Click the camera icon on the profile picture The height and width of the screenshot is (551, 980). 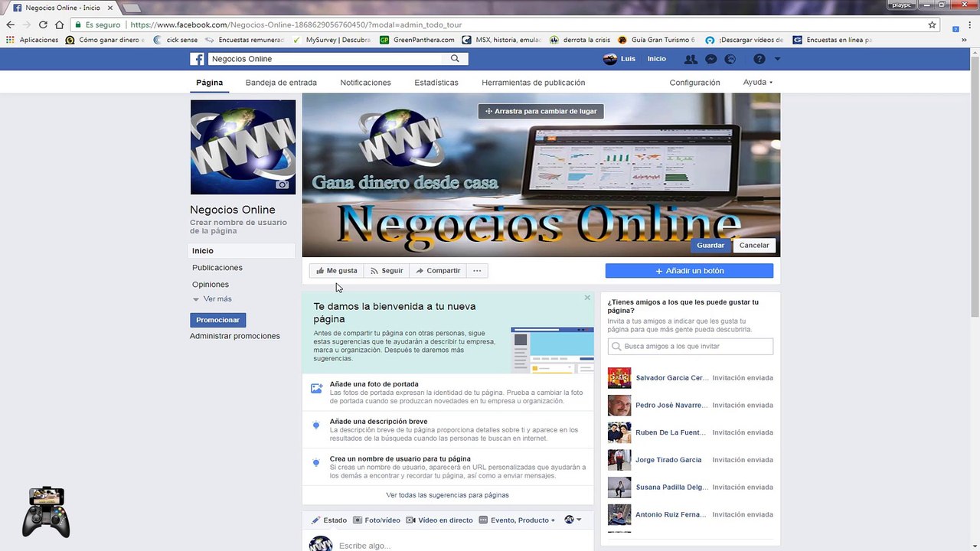tap(283, 184)
